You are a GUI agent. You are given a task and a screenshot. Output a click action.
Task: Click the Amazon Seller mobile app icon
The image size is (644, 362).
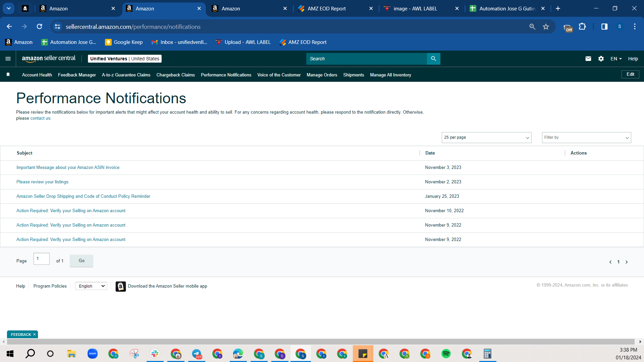[121, 286]
